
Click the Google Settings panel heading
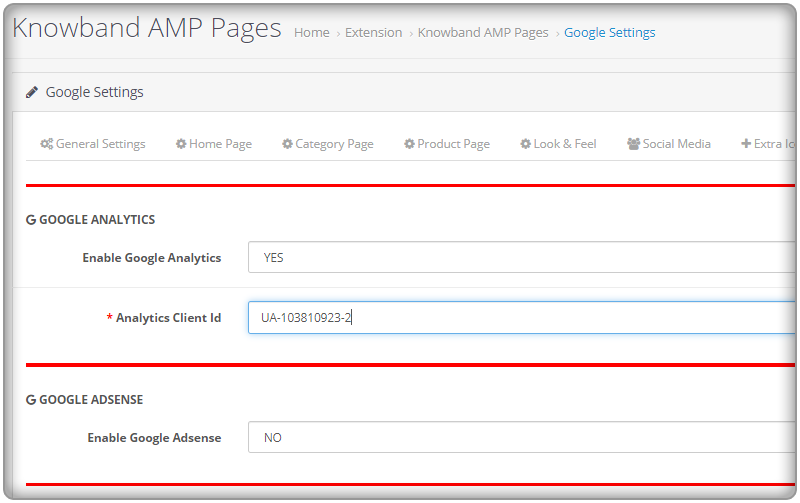click(x=94, y=92)
